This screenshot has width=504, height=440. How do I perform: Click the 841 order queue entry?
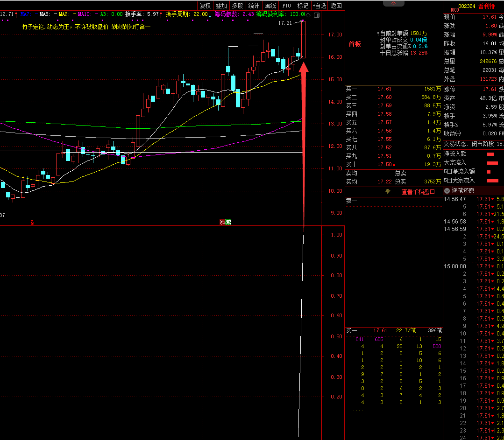pos(360,339)
